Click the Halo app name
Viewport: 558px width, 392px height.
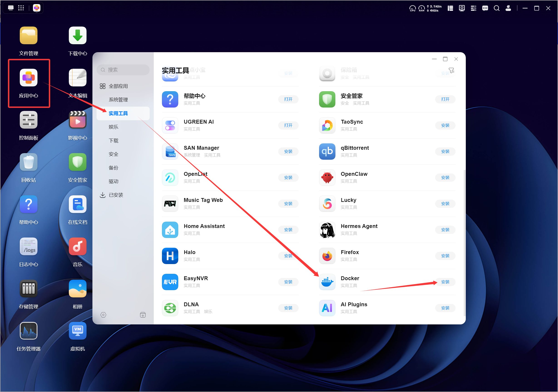tap(190, 252)
